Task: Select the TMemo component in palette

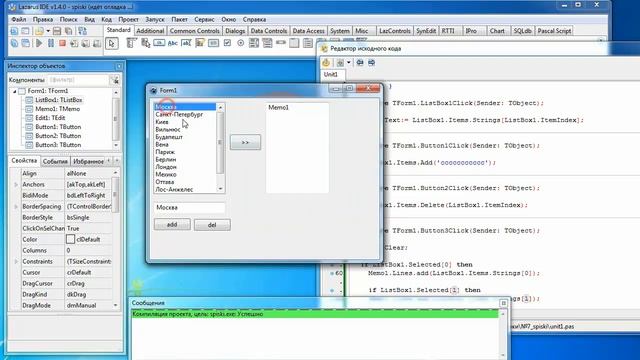Action: [x=200, y=43]
